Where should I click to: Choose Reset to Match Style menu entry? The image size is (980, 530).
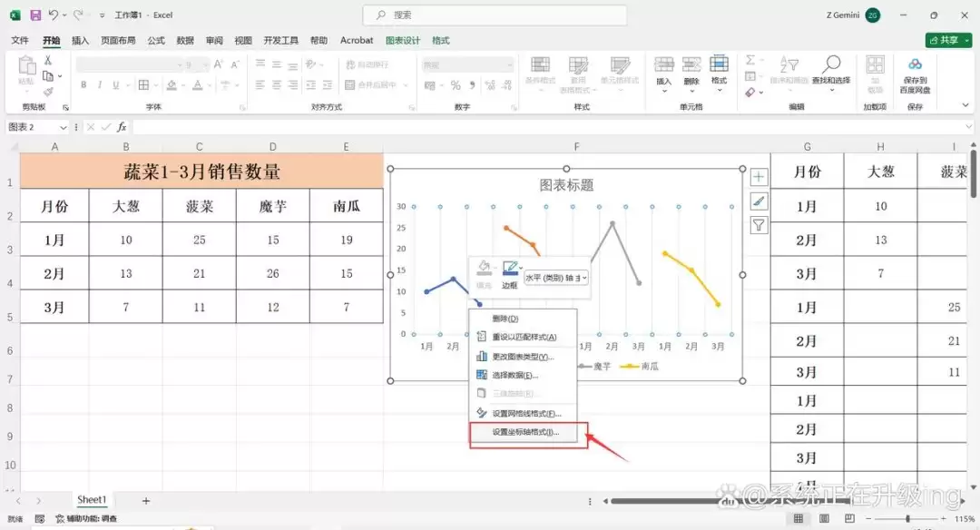[x=524, y=337]
